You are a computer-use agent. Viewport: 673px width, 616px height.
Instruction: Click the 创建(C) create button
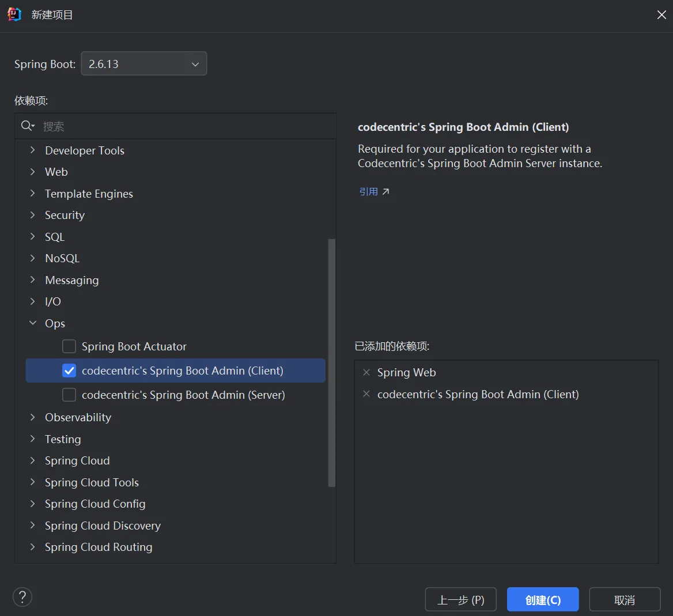tap(542, 600)
